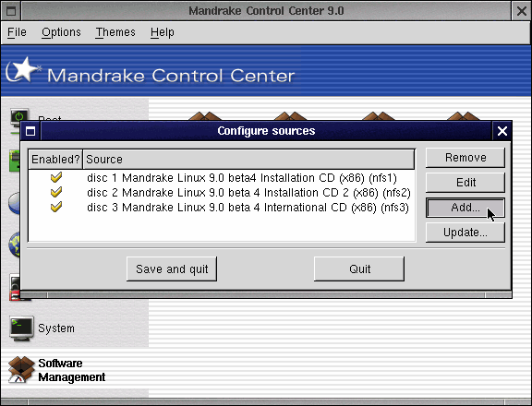Select disc 3 International CD (nfs3) row
Viewport: 532px width, 406px height.
click(222, 207)
